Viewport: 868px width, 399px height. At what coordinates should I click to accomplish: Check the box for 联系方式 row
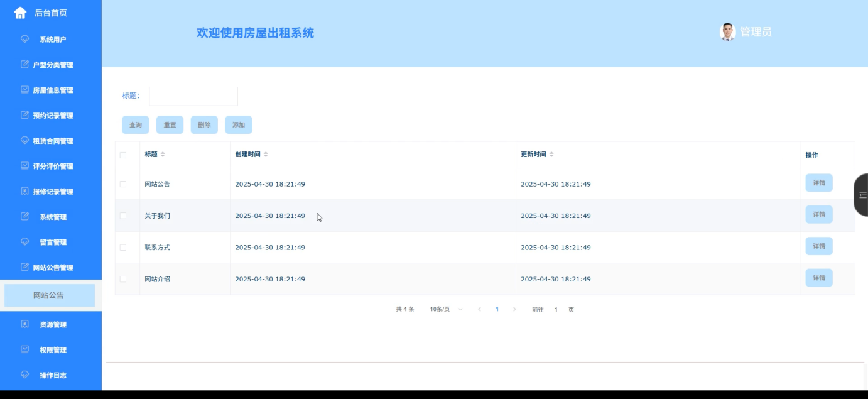pyautogui.click(x=123, y=248)
